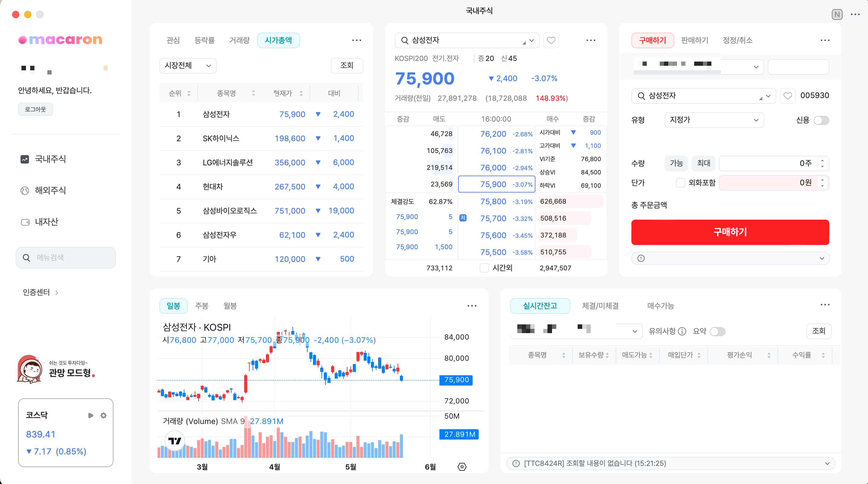
Task: Switch chart to 월봉
Action: 230,306
